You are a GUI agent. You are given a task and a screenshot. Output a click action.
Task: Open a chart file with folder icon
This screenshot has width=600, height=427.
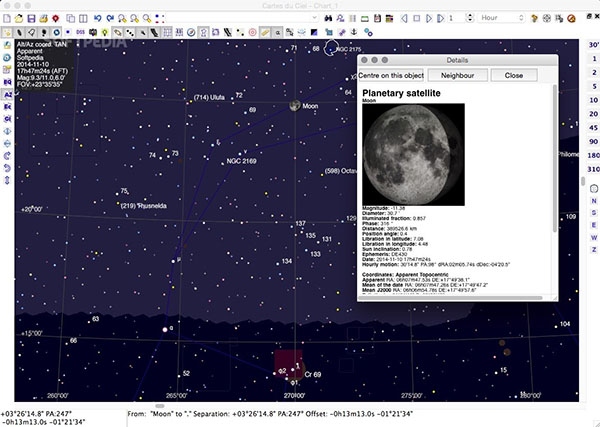click(x=19, y=18)
